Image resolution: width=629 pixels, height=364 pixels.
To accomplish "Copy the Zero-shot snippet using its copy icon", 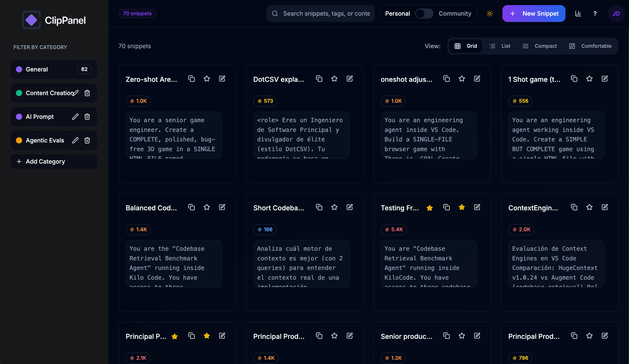I will click(x=192, y=79).
